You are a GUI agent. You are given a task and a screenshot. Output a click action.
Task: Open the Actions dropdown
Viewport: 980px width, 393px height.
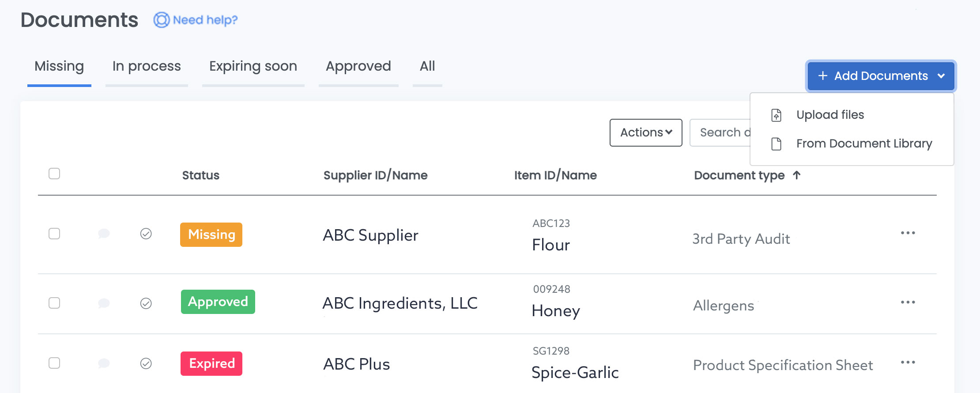pos(645,132)
